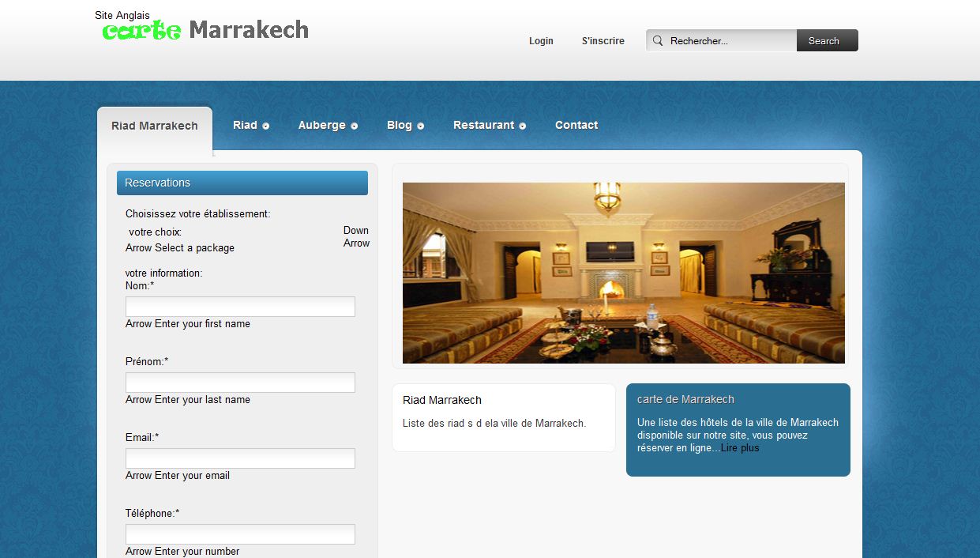Open the Contact menu item
The height and width of the screenshot is (558, 980).
point(576,125)
